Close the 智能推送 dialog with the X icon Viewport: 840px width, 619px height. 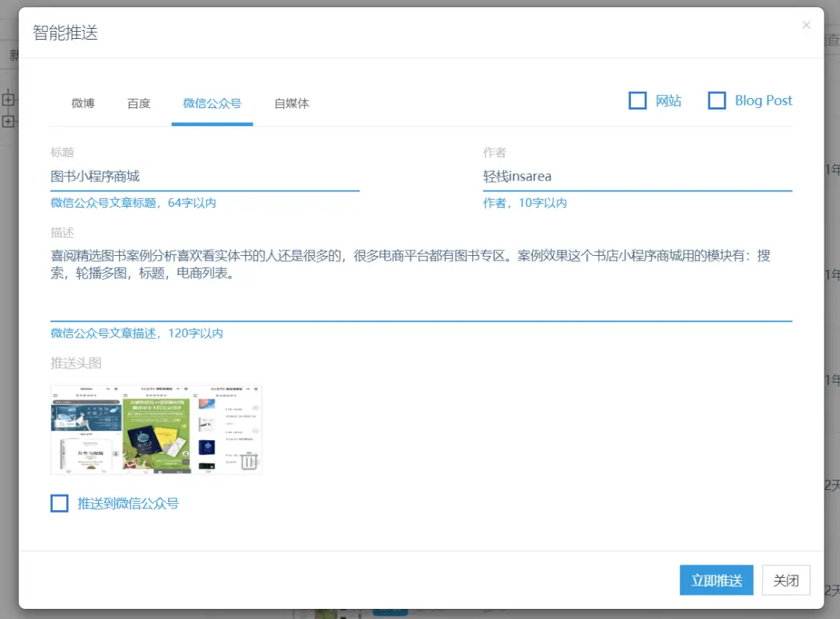(x=806, y=26)
